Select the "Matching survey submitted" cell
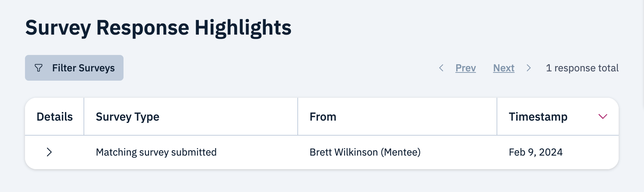Image resolution: width=644 pixels, height=192 pixels. (x=156, y=152)
